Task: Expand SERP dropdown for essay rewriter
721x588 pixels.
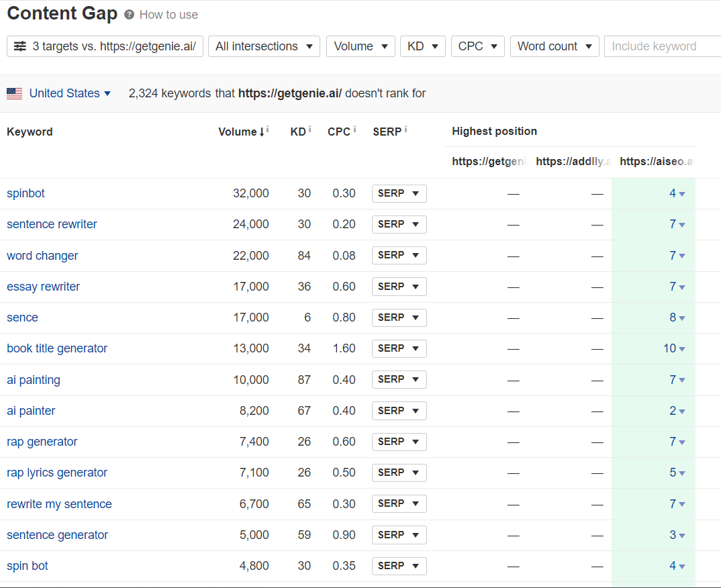Action: pyautogui.click(x=399, y=287)
